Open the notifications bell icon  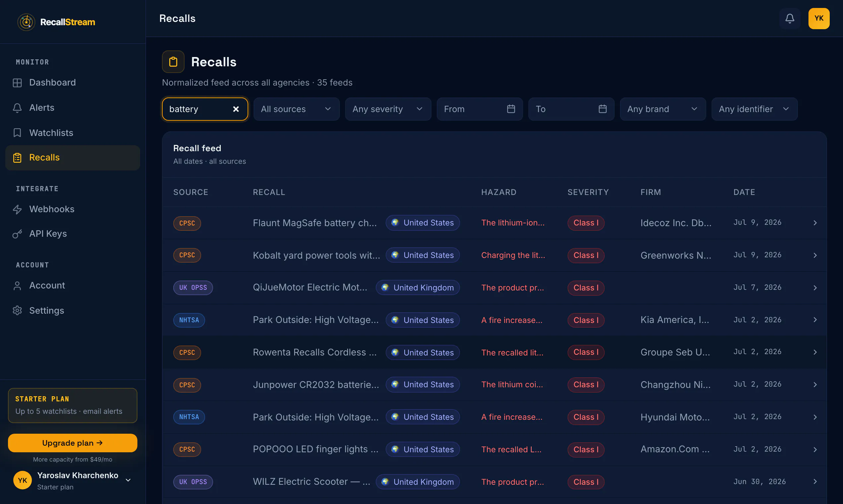(x=790, y=18)
